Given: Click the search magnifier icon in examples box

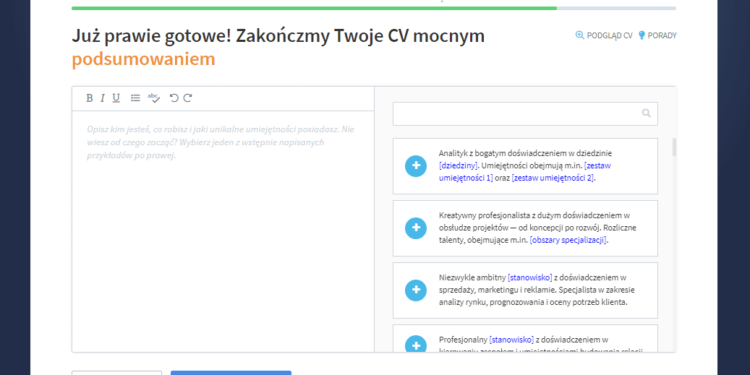Looking at the screenshot, I should coord(646,113).
